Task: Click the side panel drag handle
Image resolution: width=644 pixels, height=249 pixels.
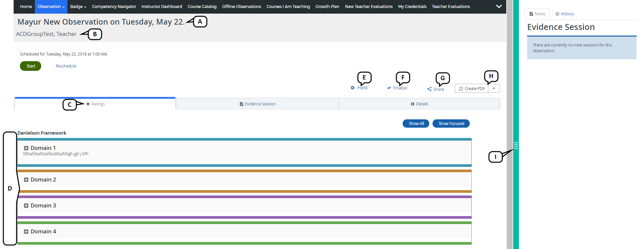Action: (516, 145)
